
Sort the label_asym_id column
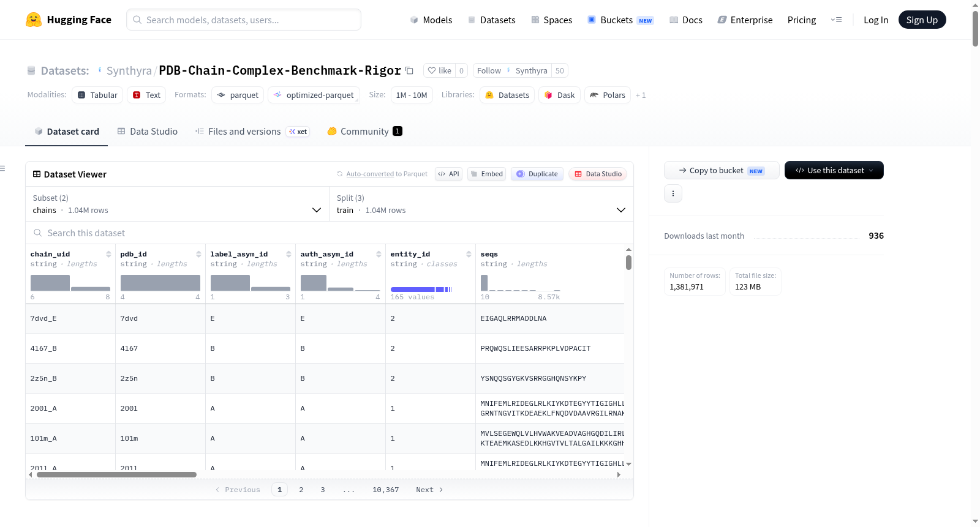(288, 254)
